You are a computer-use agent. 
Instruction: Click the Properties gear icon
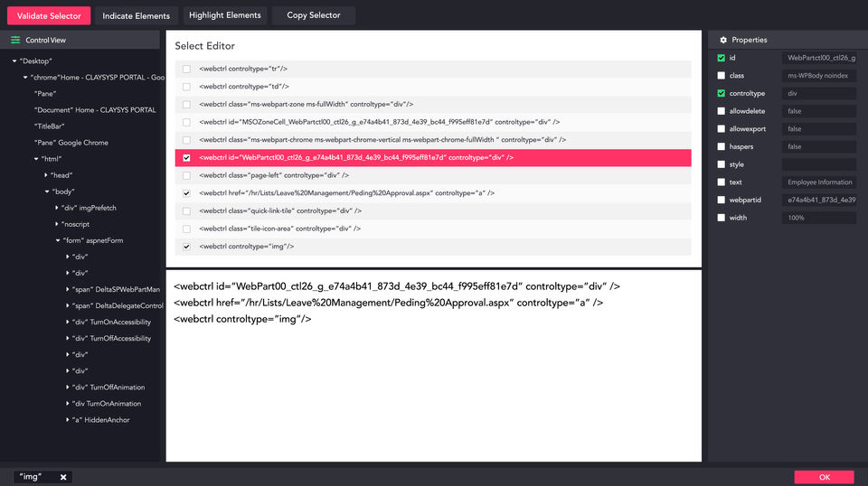click(x=722, y=40)
